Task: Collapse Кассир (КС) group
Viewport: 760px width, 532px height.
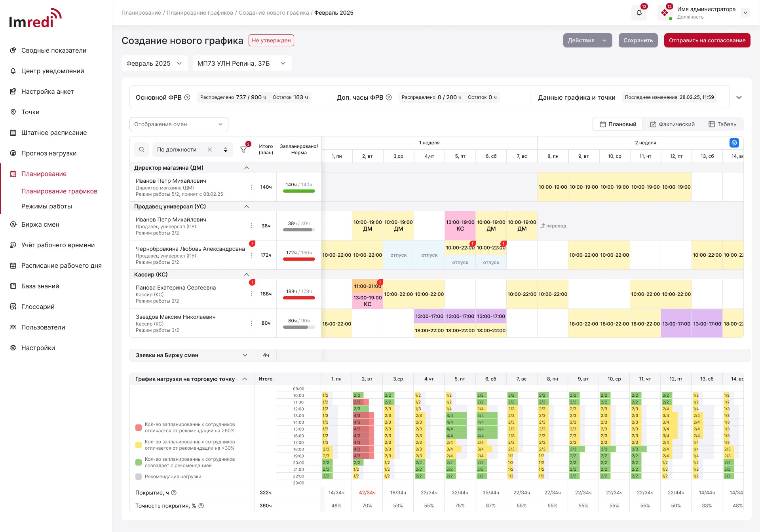Action: (x=247, y=275)
